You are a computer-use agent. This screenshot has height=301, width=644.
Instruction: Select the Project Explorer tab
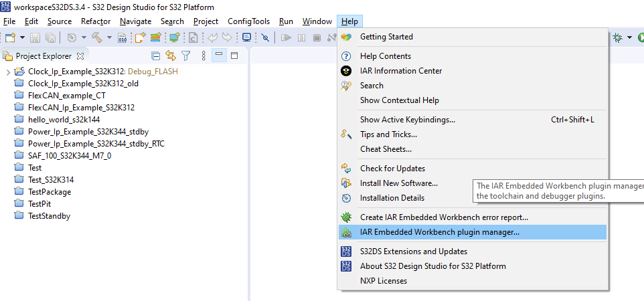[44, 56]
